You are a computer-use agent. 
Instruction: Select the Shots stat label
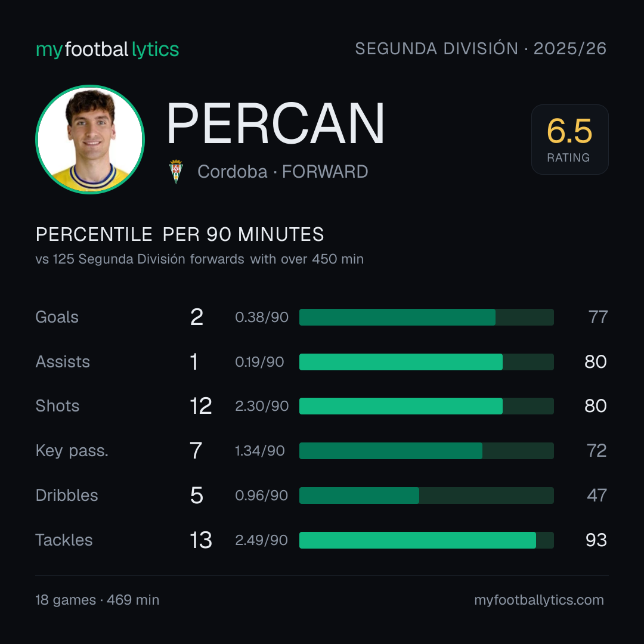click(57, 406)
